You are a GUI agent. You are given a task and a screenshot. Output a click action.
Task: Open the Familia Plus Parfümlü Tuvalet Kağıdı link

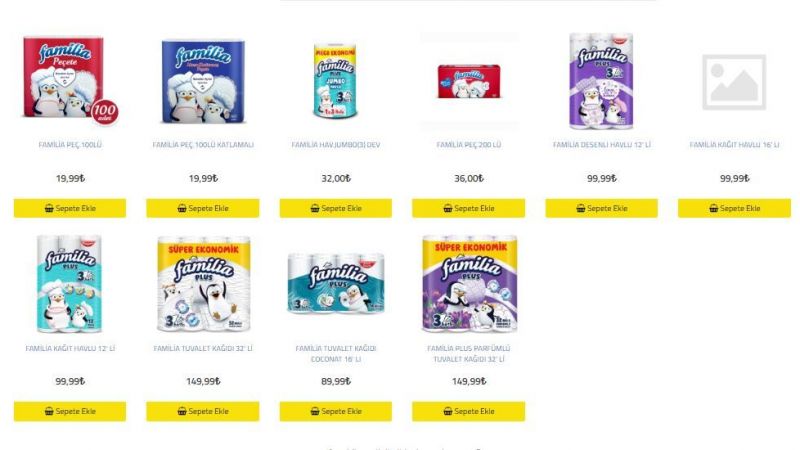(468, 354)
